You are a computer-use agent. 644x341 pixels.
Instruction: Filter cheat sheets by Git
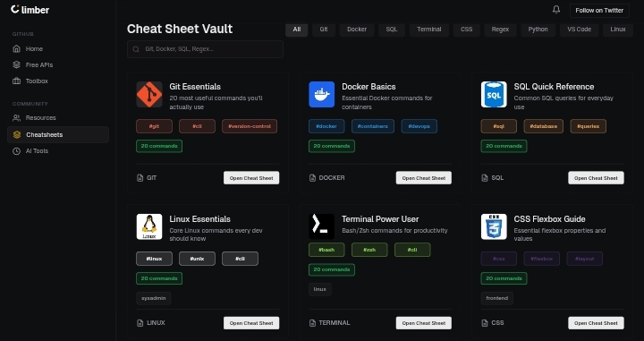[324, 30]
